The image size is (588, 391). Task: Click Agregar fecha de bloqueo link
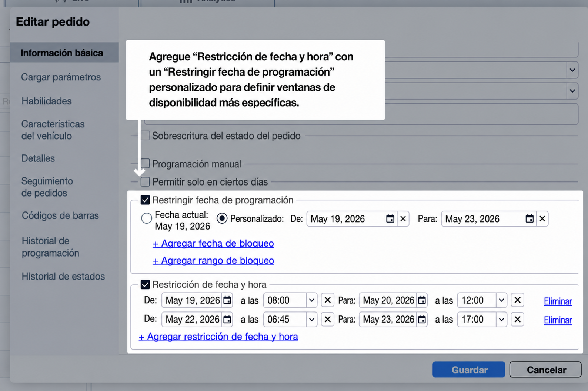coord(213,243)
